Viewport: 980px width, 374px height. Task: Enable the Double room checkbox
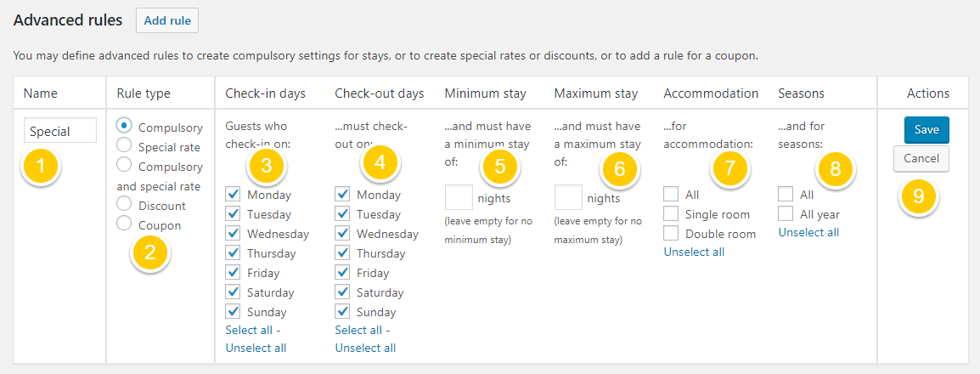[671, 234]
